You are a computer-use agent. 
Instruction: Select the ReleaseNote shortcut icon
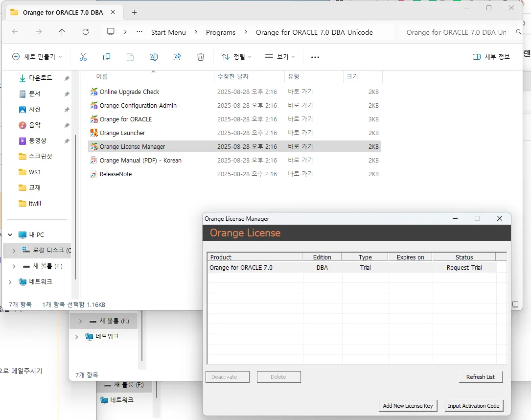(94, 174)
